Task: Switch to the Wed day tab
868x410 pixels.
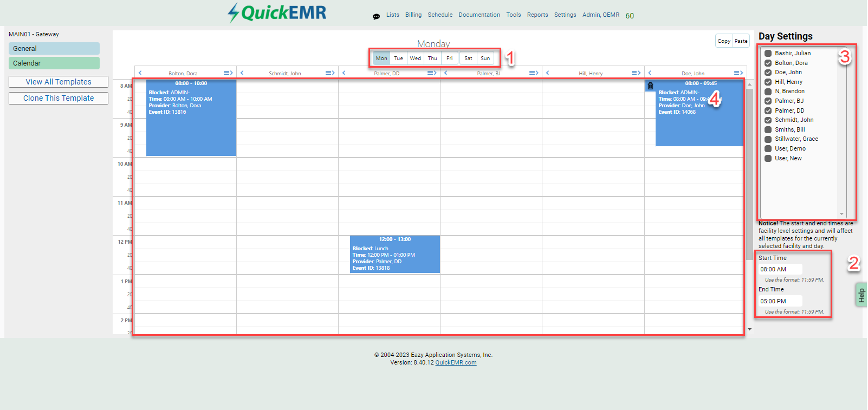Action: pos(416,58)
